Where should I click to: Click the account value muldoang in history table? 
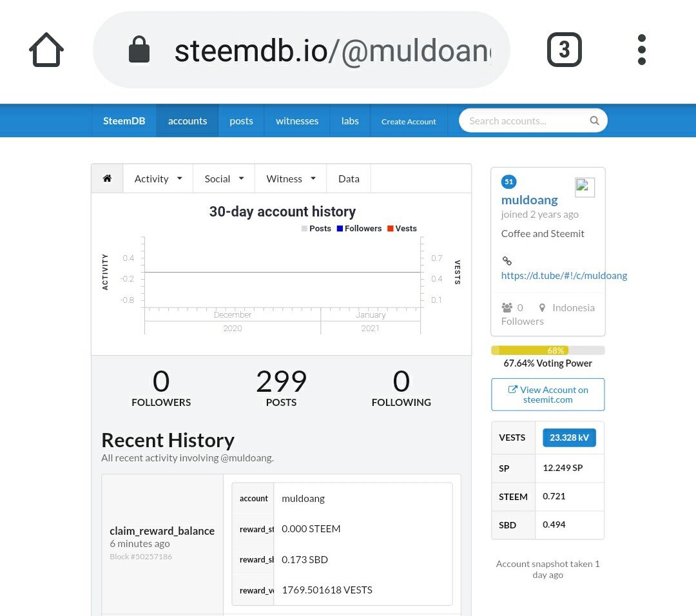[303, 498]
